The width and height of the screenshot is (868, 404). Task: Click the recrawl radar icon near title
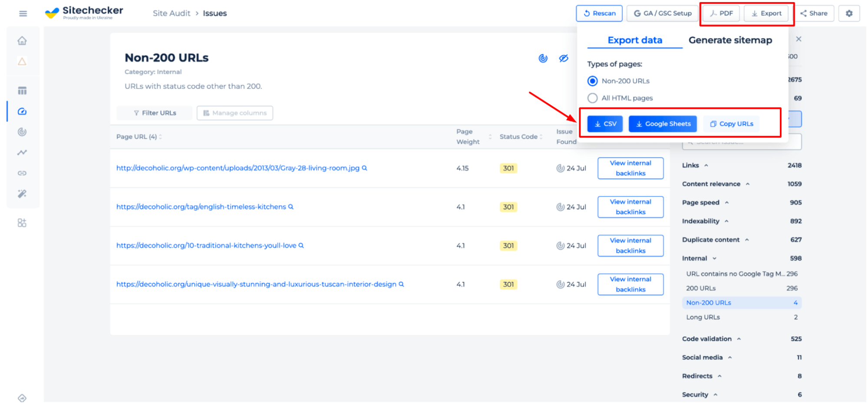(x=543, y=58)
